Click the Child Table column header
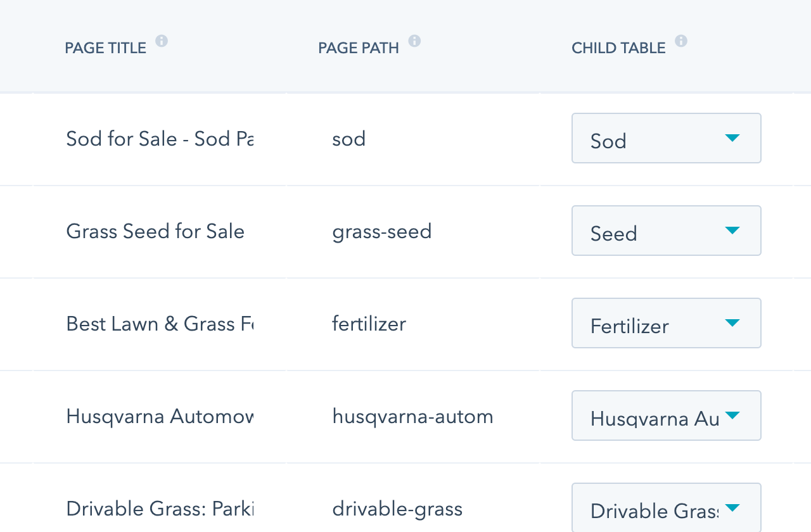The height and width of the screenshot is (532, 811). pos(618,48)
